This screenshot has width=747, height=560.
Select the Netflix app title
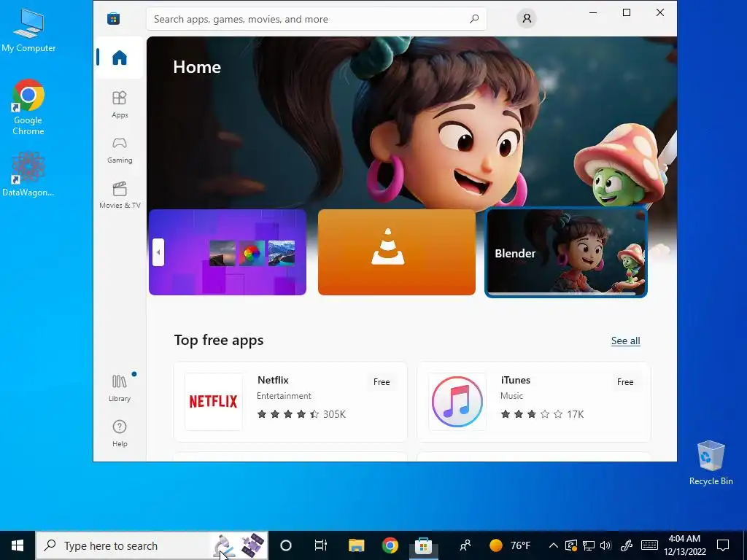[x=273, y=380]
